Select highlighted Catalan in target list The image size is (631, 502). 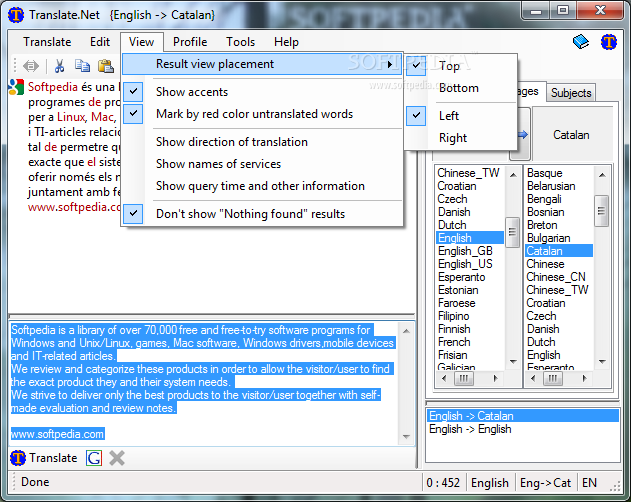point(559,251)
